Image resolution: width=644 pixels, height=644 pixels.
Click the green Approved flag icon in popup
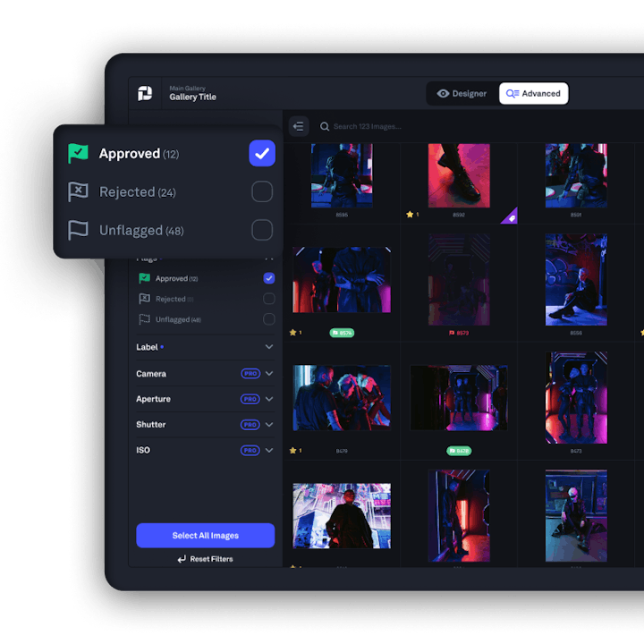coord(78,153)
